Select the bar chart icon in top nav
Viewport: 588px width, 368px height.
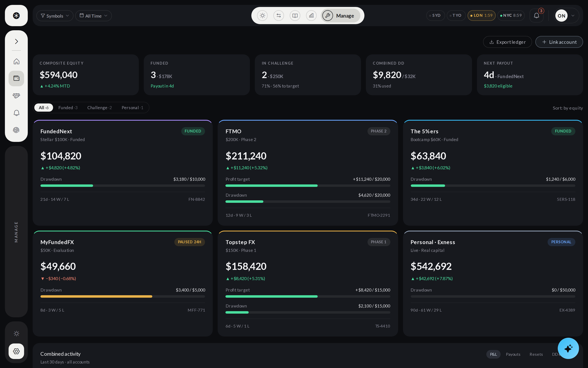[x=311, y=16]
